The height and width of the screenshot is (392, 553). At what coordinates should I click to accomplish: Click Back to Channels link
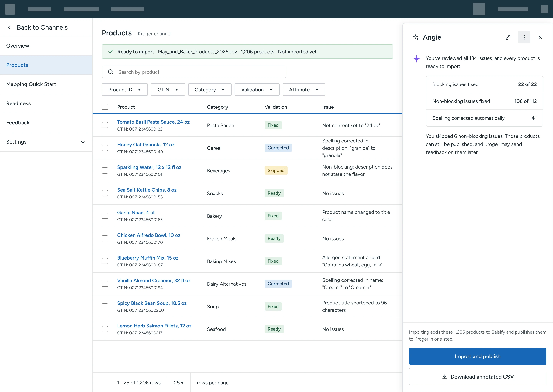point(42,27)
